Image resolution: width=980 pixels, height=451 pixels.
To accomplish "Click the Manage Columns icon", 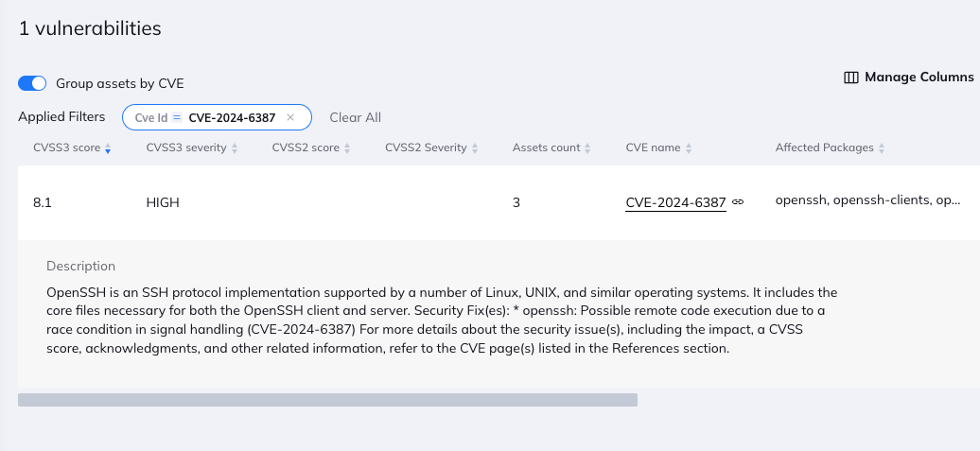I will [850, 78].
